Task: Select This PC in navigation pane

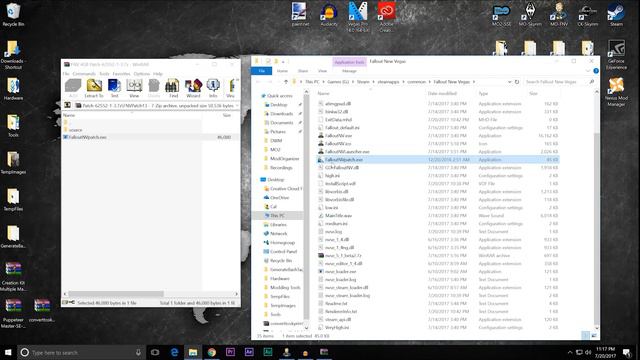Action: click(x=278, y=216)
